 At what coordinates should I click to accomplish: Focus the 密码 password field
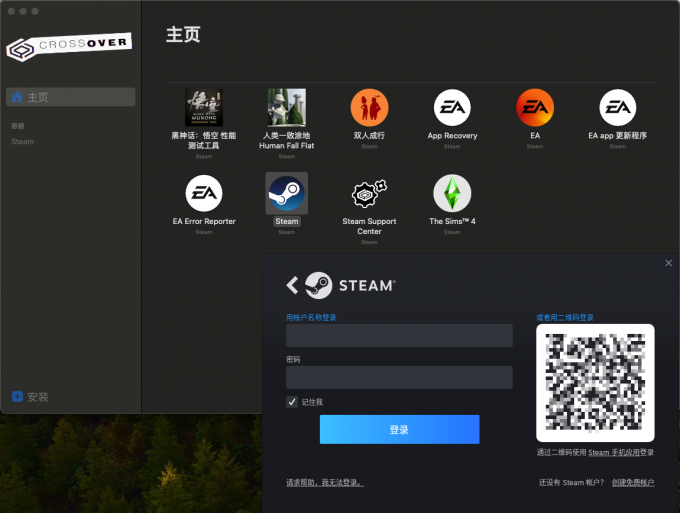(x=399, y=377)
